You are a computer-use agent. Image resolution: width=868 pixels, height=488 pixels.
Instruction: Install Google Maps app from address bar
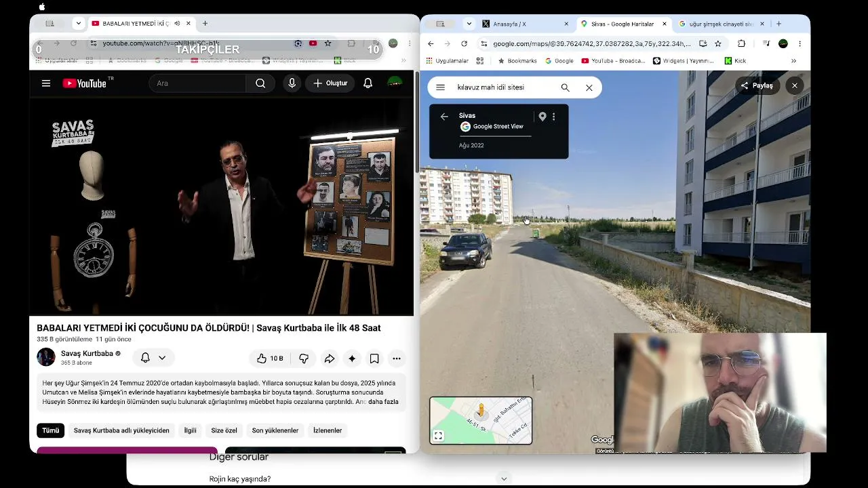(703, 43)
